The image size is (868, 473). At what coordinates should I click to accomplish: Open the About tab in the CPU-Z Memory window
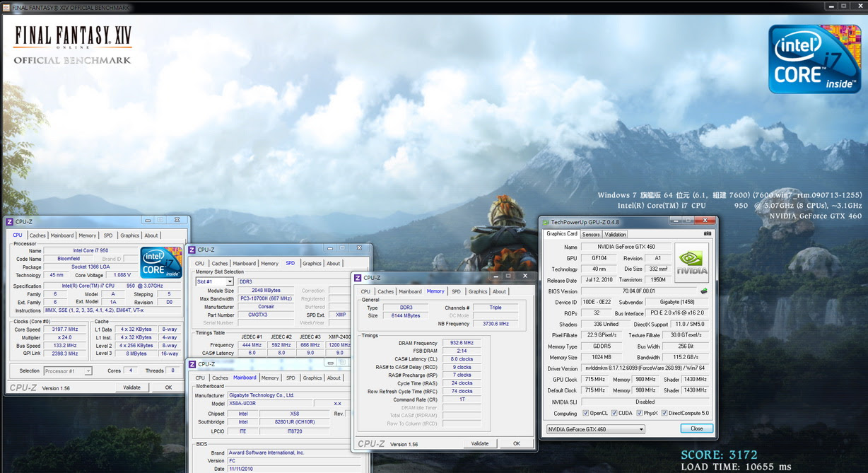point(499,291)
